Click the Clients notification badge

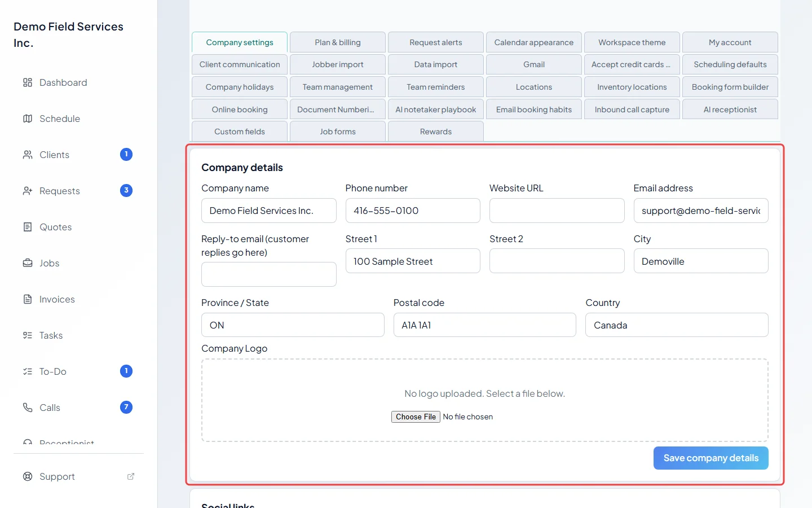point(126,155)
